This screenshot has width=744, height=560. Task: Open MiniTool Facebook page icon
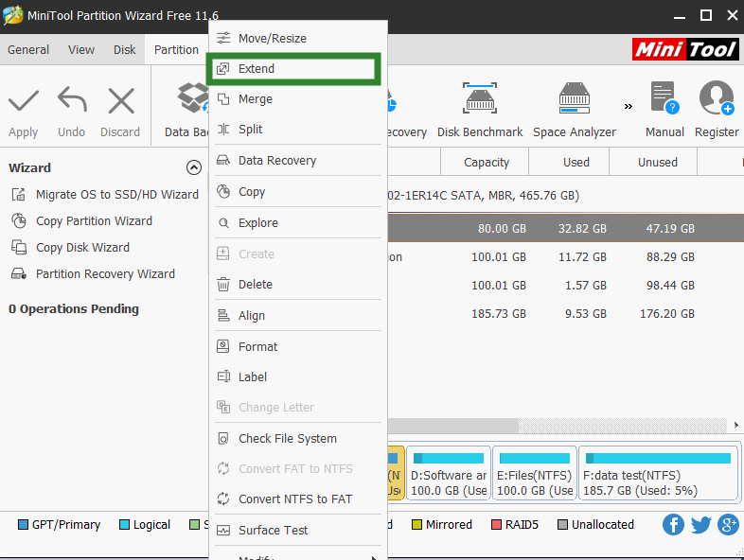pyautogui.click(x=673, y=524)
